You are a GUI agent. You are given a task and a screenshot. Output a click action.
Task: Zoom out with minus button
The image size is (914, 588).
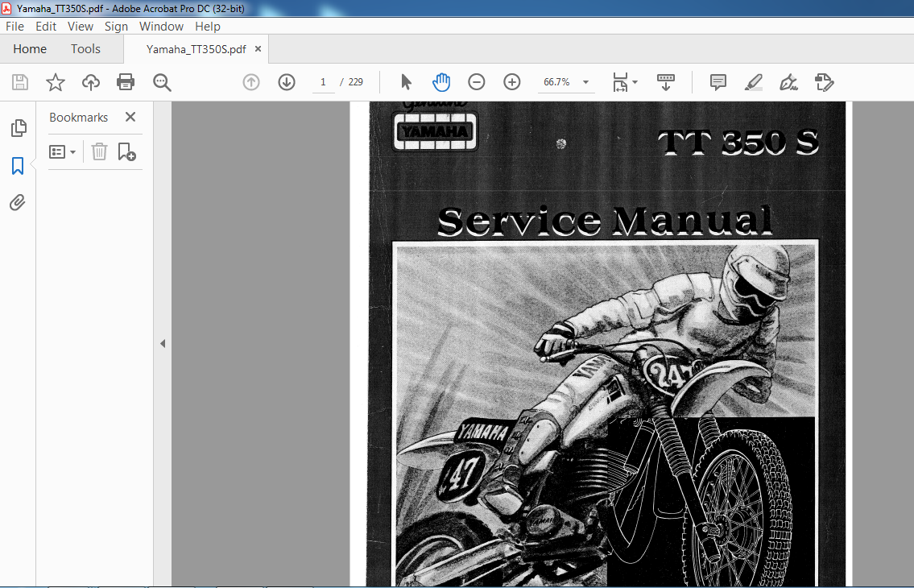476,82
